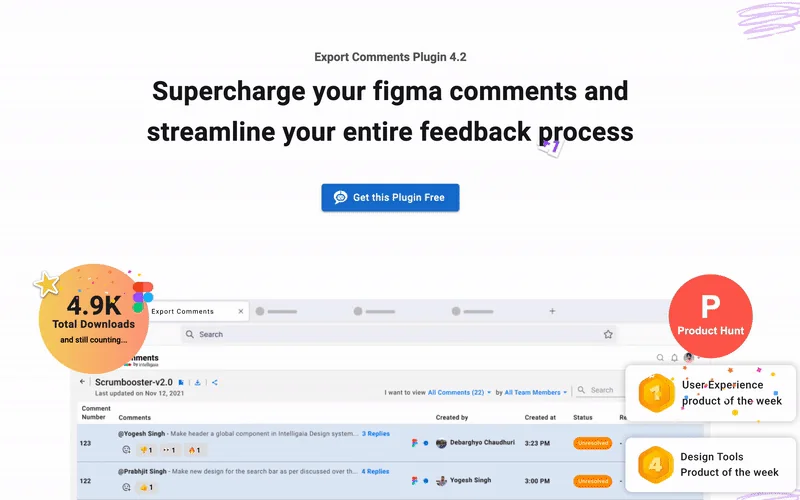
Task: Click the blue dot indicator on row 122
Action: click(426, 481)
